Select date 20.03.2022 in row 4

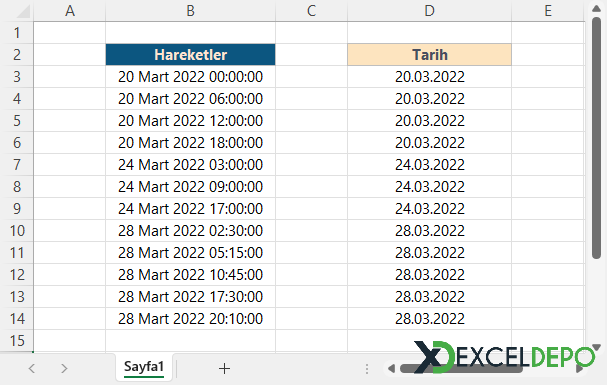(x=429, y=99)
